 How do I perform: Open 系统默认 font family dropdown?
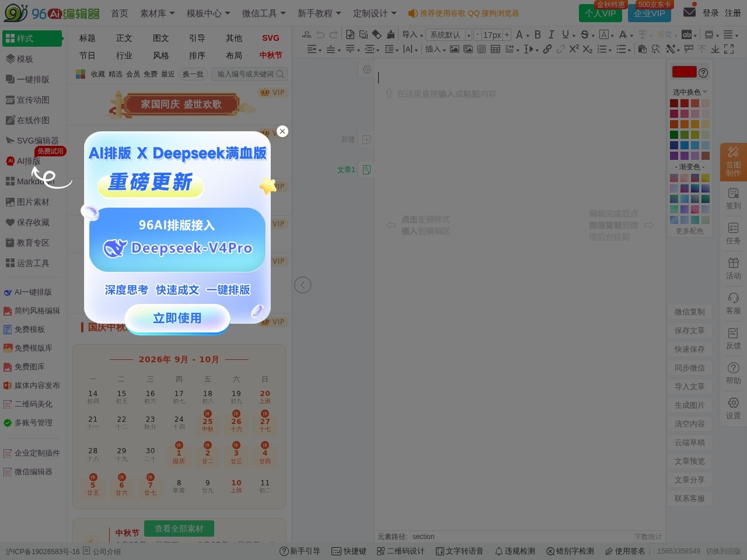[449, 34]
